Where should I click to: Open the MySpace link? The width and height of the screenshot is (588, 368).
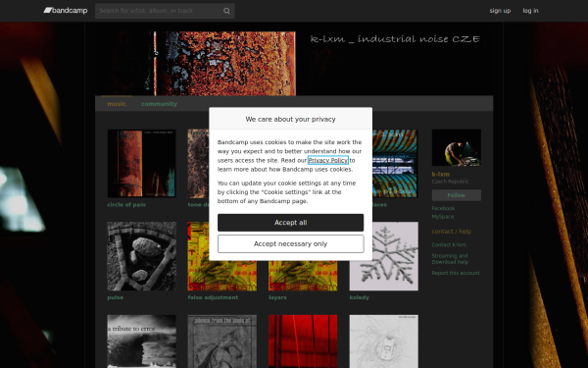point(443,217)
